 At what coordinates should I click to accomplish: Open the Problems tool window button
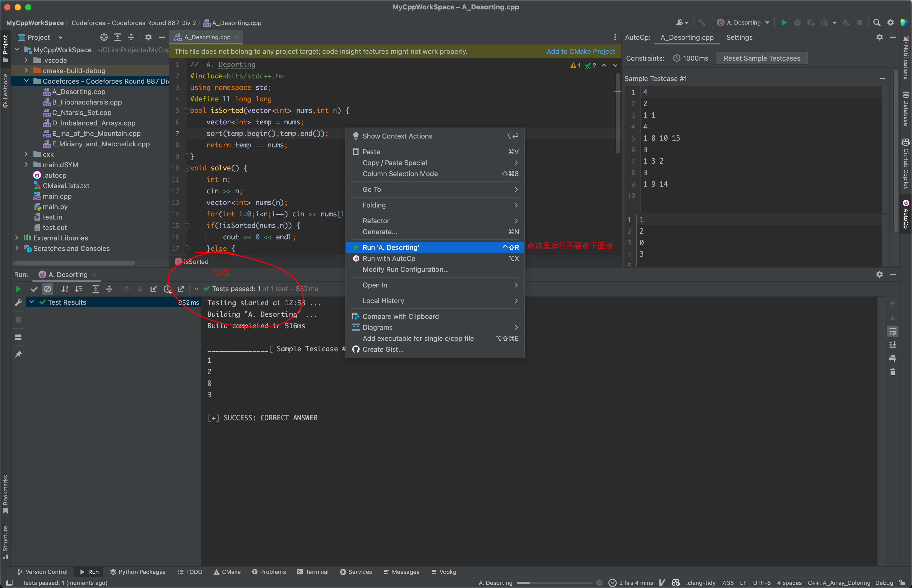pos(269,572)
